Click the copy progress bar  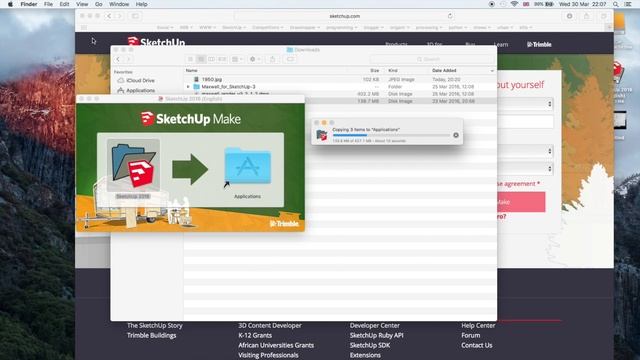(x=391, y=135)
